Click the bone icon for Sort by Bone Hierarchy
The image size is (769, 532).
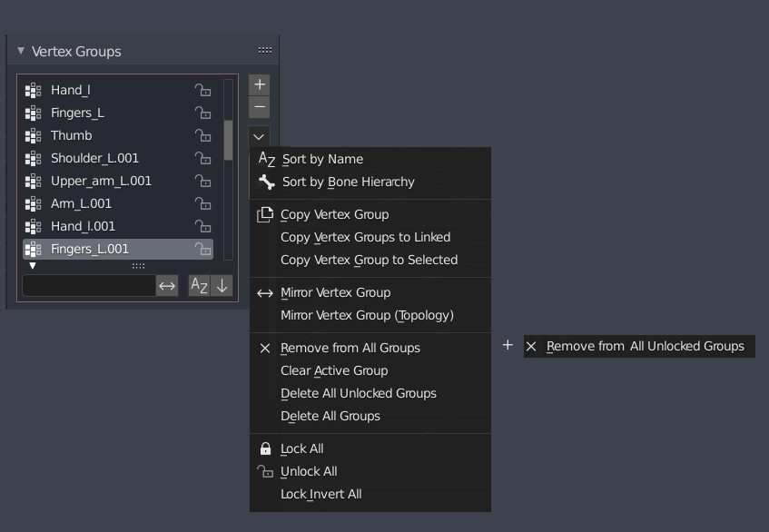(266, 182)
